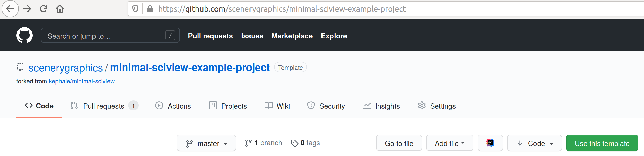View the 1 branch link
Viewport: 644px width, 156px height.
tap(264, 143)
